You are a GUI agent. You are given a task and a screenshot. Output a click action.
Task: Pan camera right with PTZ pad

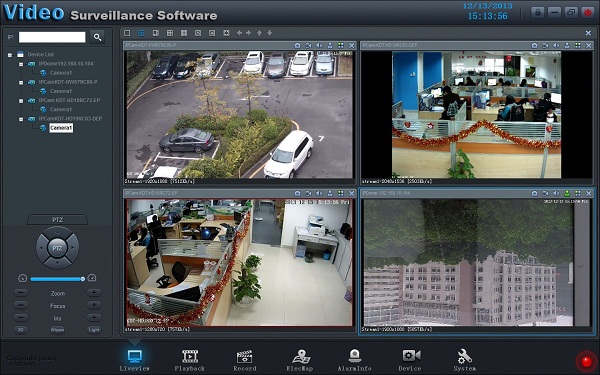click(74, 248)
